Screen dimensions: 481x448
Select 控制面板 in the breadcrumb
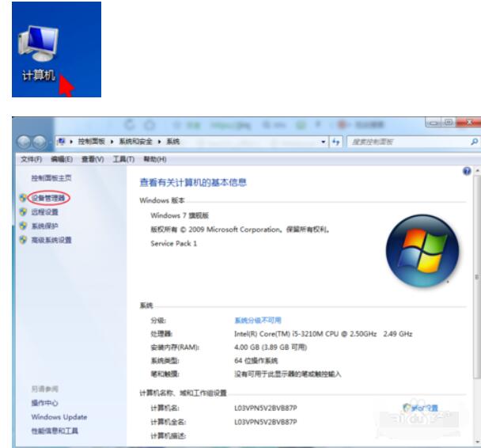[92, 142]
